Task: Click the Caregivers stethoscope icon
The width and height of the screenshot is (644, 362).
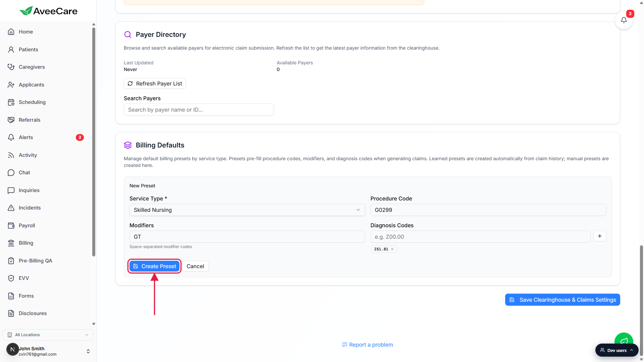Action: click(x=11, y=67)
